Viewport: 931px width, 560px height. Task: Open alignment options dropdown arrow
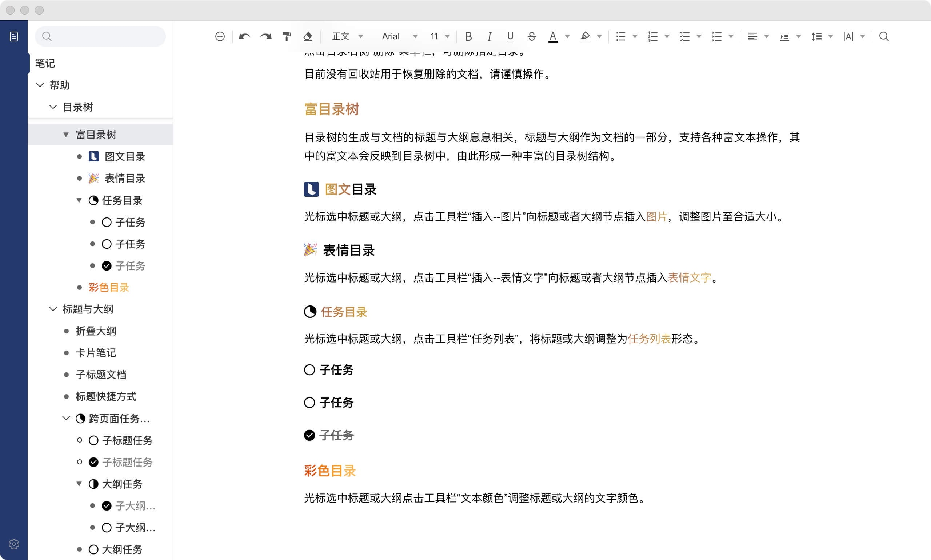(767, 36)
